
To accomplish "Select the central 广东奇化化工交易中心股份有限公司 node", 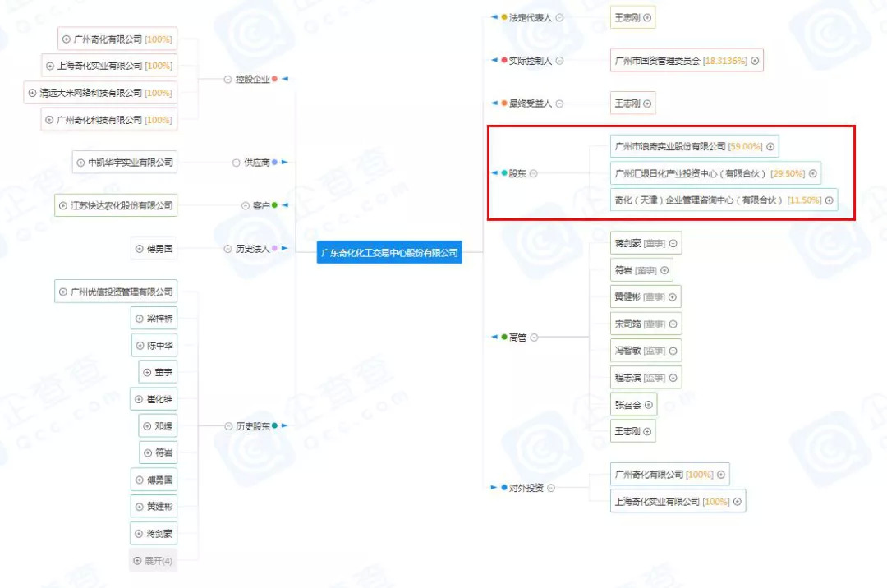I will (389, 253).
